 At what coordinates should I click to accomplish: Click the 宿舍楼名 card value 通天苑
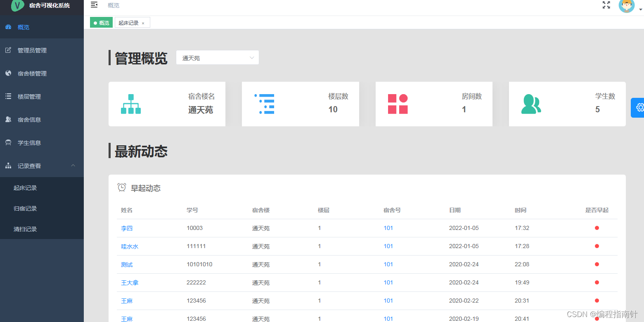pos(201,110)
